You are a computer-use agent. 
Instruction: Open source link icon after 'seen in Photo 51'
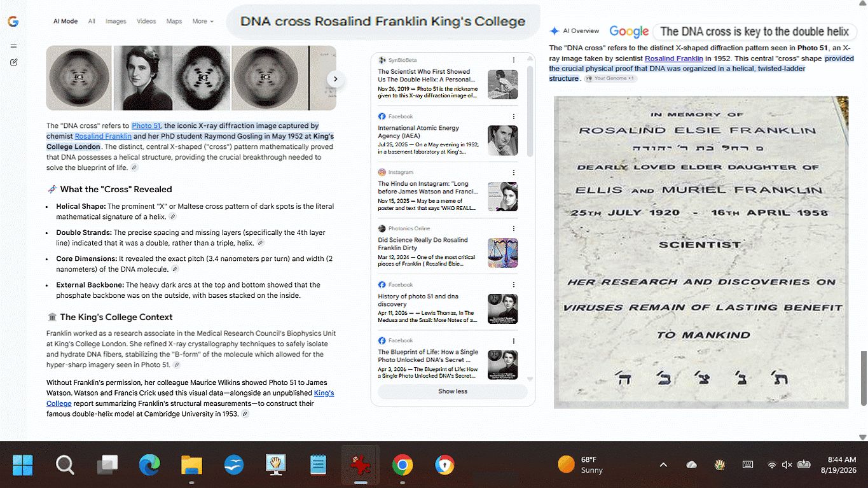tap(177, 365)
